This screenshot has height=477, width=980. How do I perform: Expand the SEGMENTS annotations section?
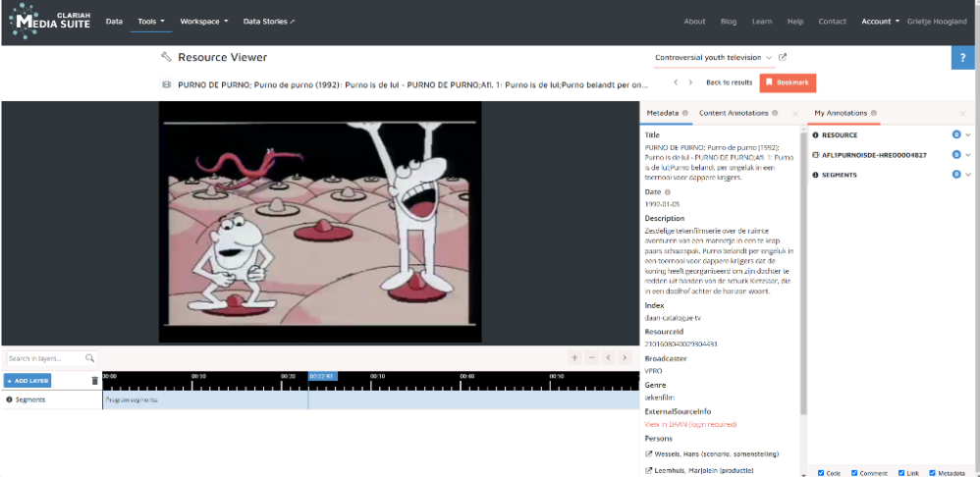tap(968, 175)
